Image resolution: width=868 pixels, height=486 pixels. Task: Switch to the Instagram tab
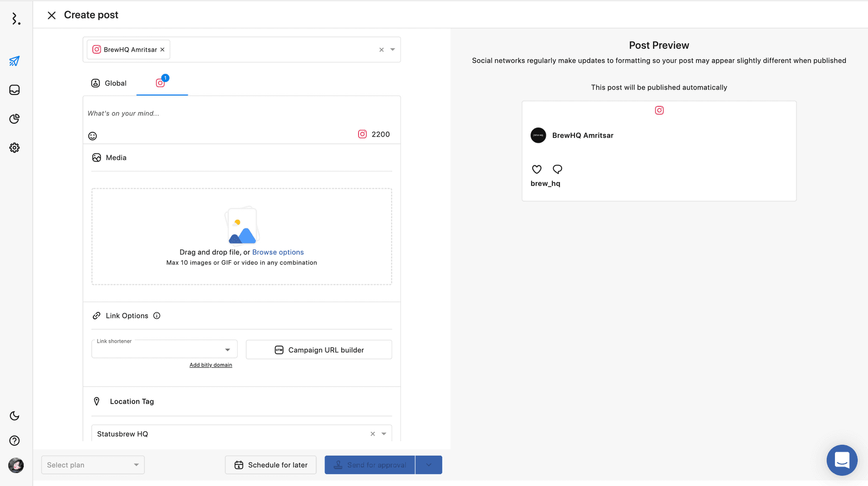[x=161, y=83]
